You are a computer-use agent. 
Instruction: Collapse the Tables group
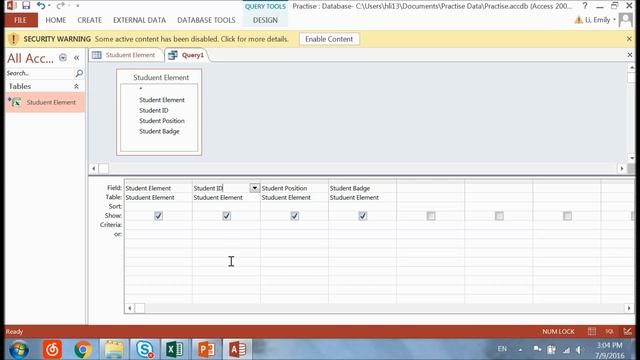coord(76,86)
